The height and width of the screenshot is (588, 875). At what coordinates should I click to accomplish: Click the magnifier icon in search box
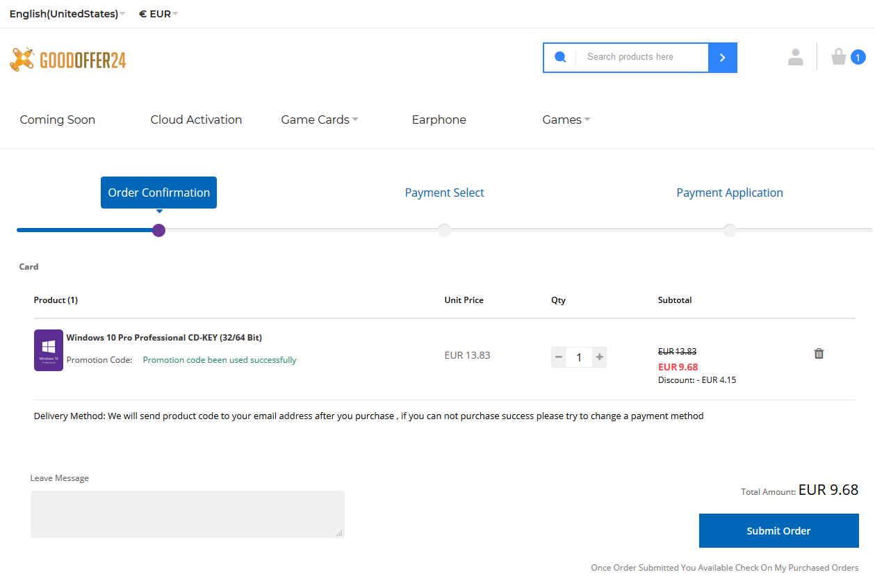(560, 57)
